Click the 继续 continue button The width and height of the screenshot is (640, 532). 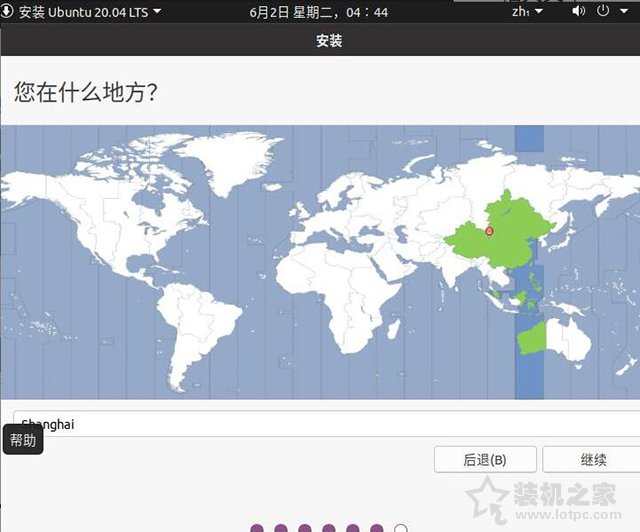(x=592, y=459)
